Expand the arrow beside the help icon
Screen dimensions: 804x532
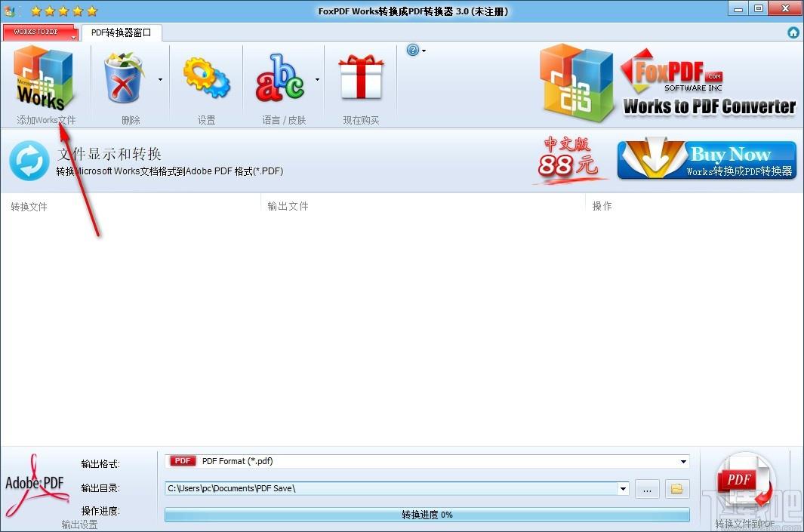tap(424, 51)
